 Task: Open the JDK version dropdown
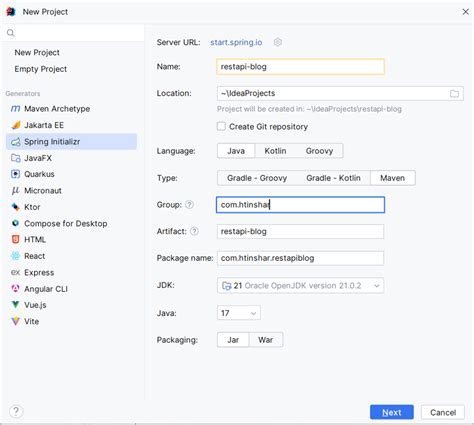(x=300, y=286)
